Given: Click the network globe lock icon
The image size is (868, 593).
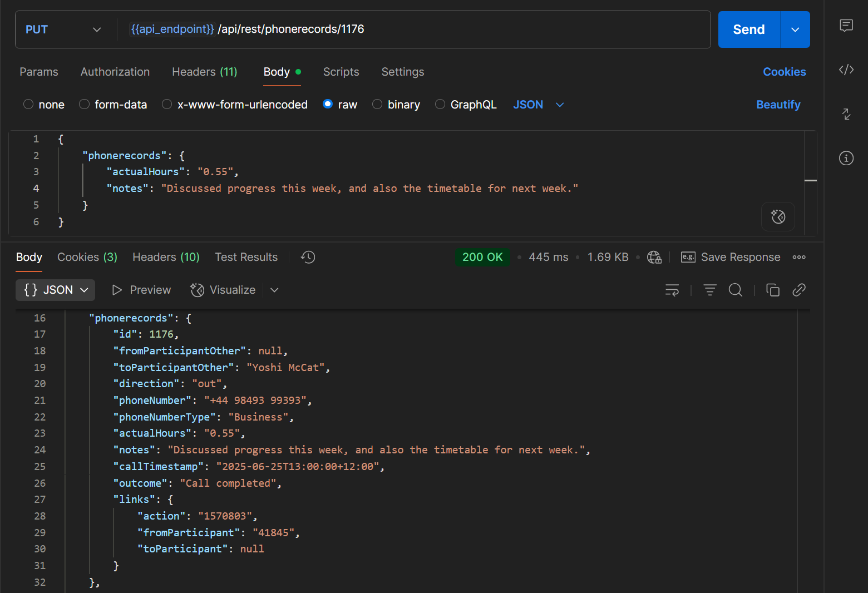Looking at the screenshot, I should coord(654,257).
